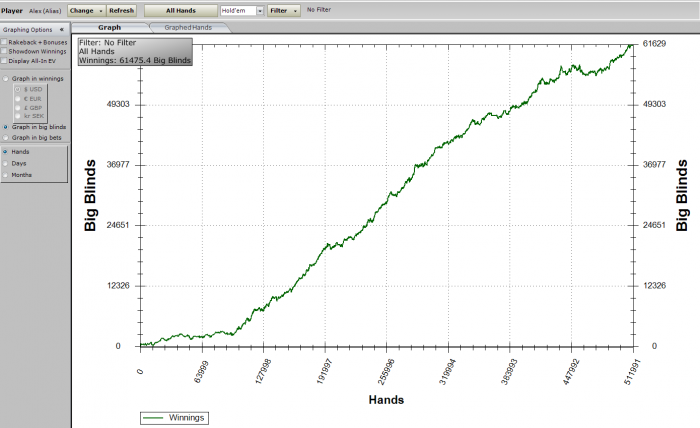Switch to the Graph tab

pyautogui.click(x=109, y=28)
